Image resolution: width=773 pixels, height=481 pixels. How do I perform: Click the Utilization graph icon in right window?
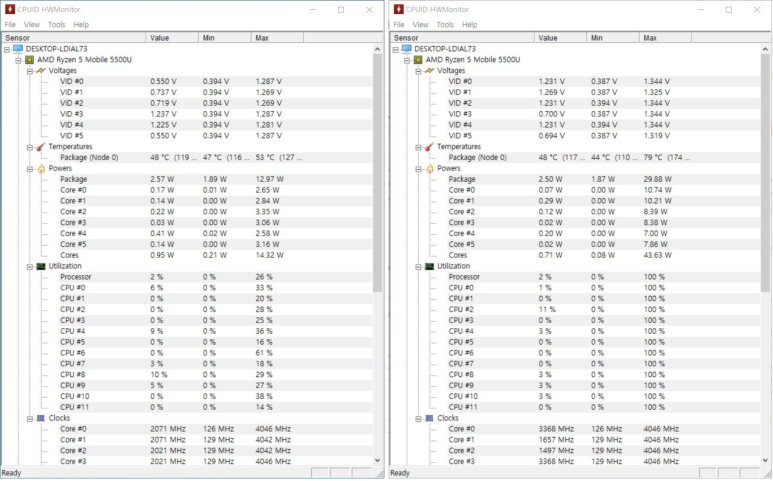pyautogui.click(x=429, y=266)
